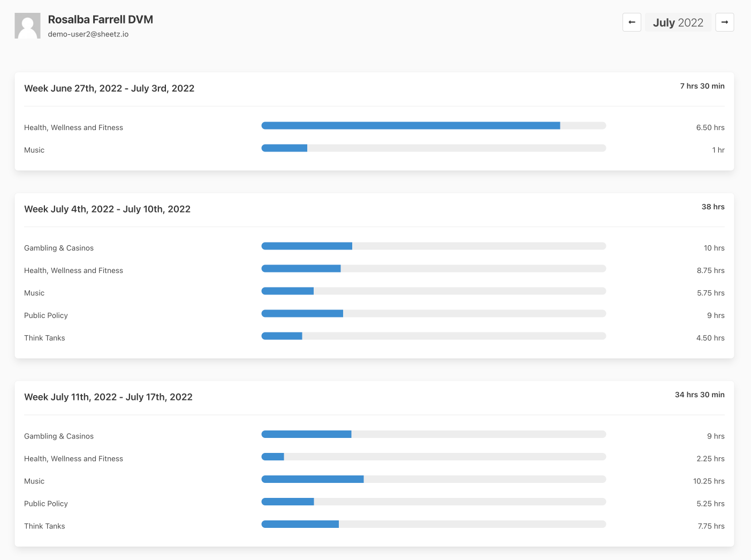Go to the previous month arrow
This screenshot has height=560, width=751.
tap(632, 22)
